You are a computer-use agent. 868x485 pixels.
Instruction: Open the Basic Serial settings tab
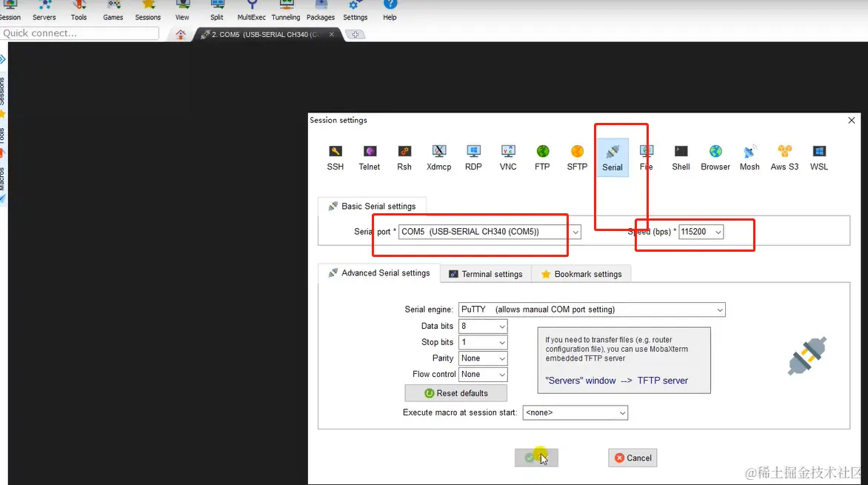(372, 206)
